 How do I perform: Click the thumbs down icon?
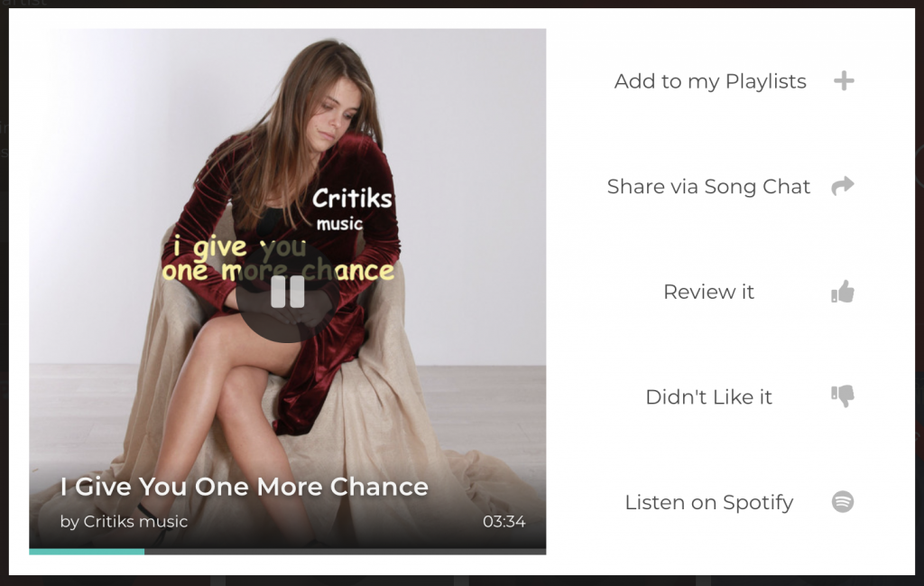click(843, 396)
